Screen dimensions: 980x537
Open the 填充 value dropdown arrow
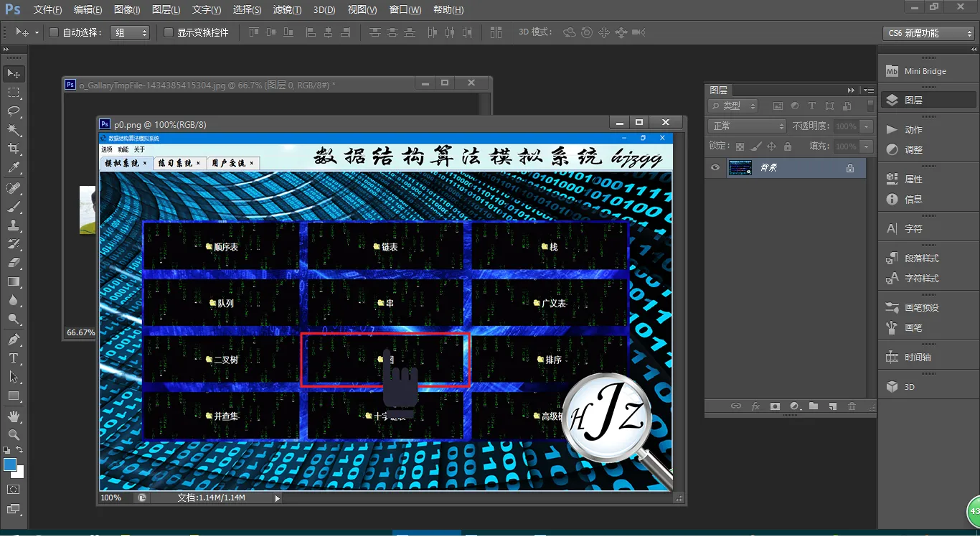pyautogui.click(x=867, y=146)
